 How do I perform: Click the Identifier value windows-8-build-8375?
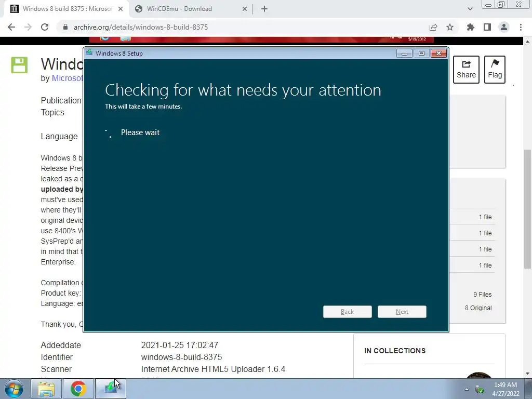click(181, 357)
